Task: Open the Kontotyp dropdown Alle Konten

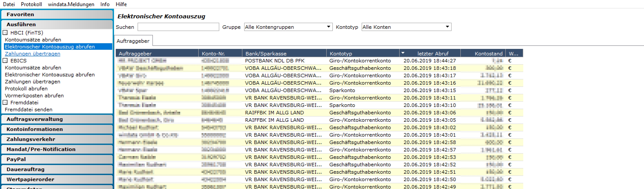Action: coord(406,27)
